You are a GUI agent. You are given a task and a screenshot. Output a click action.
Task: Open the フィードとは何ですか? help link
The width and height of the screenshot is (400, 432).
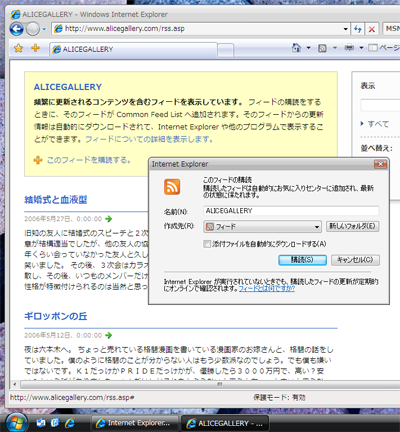[267, 289]
